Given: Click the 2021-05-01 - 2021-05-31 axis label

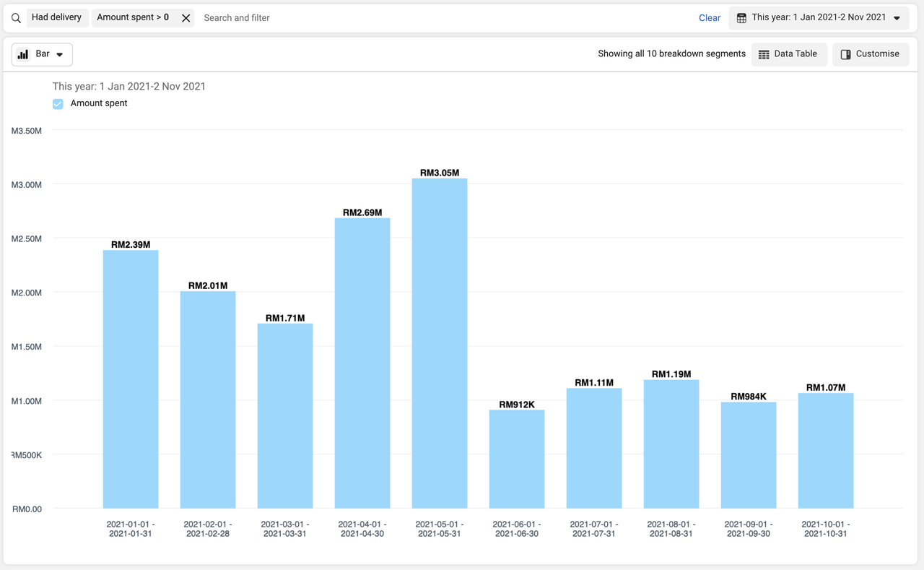Looking at the screenshot, I should coord(440,529).
